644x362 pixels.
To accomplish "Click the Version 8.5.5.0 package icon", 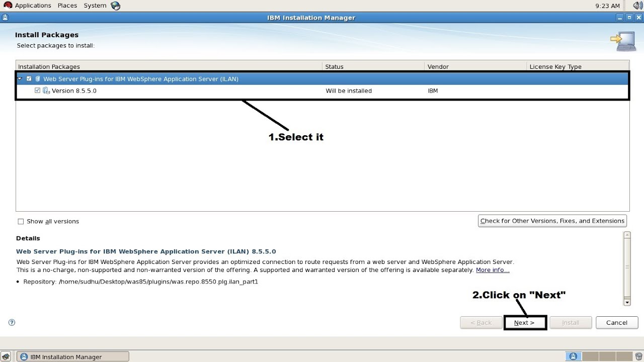I will [46, 90].
